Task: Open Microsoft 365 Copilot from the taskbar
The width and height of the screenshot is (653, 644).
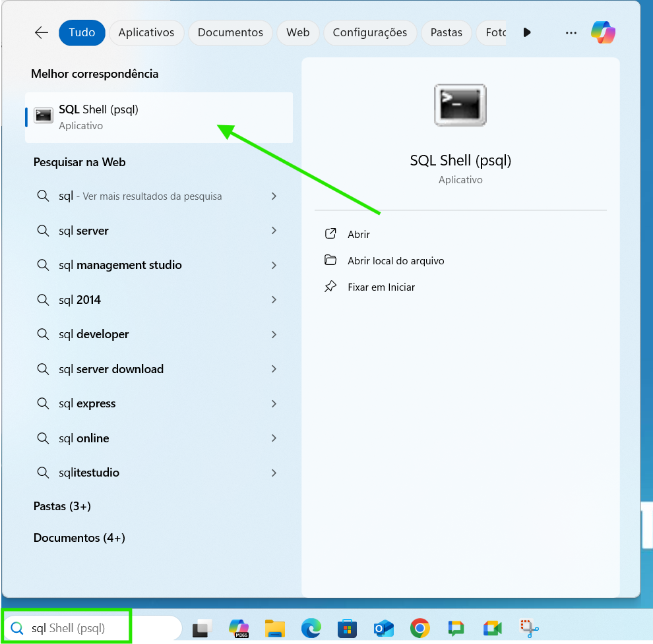Action: click(239, 628)
